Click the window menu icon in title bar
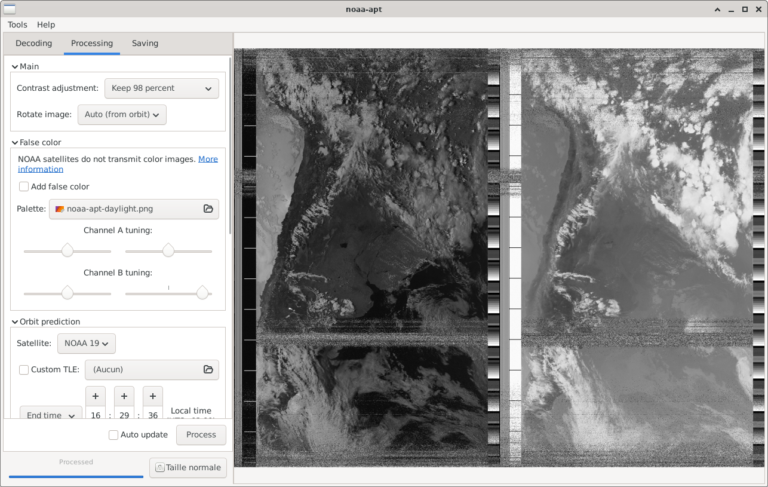Viewport: 768px width, 487px height. (x=9, y=9)
